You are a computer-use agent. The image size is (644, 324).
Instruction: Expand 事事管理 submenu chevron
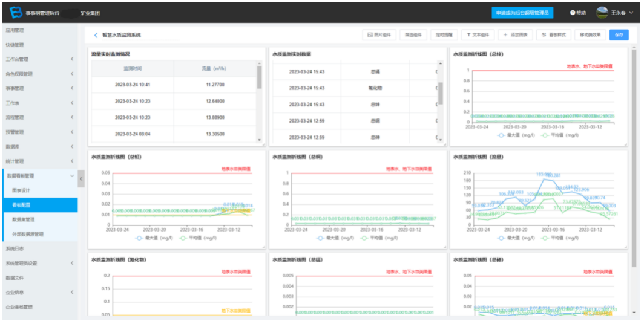72,88
